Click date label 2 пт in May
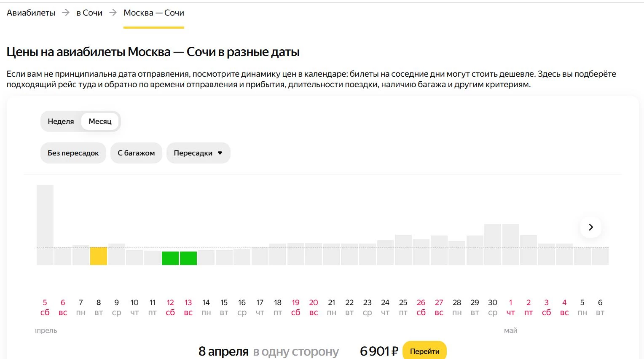This screenshot has width=644, height=359. point(529,308)
